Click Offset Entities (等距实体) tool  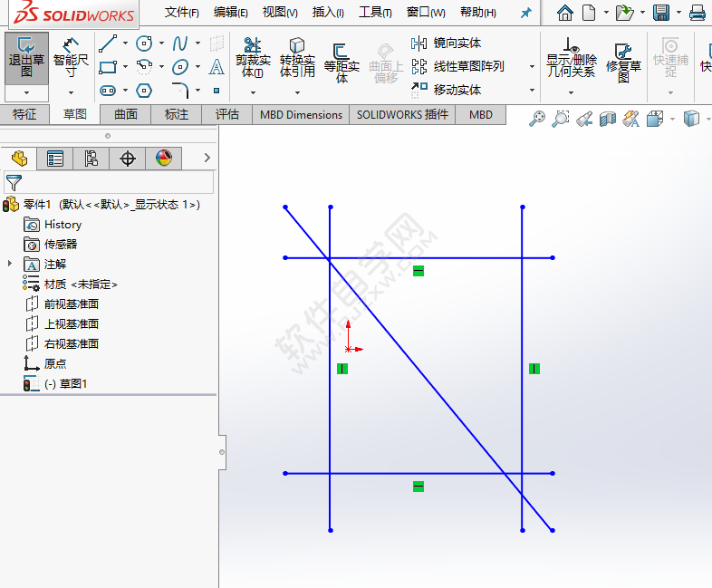(342, 63)
